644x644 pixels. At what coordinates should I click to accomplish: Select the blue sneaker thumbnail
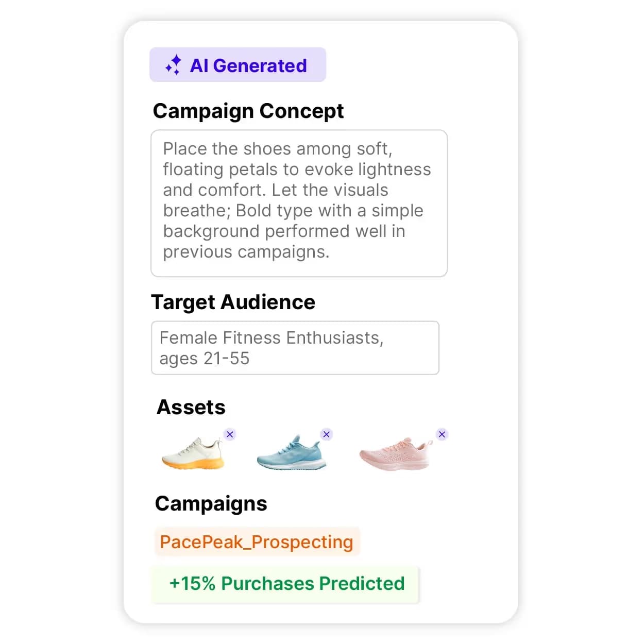pos(292,453)
